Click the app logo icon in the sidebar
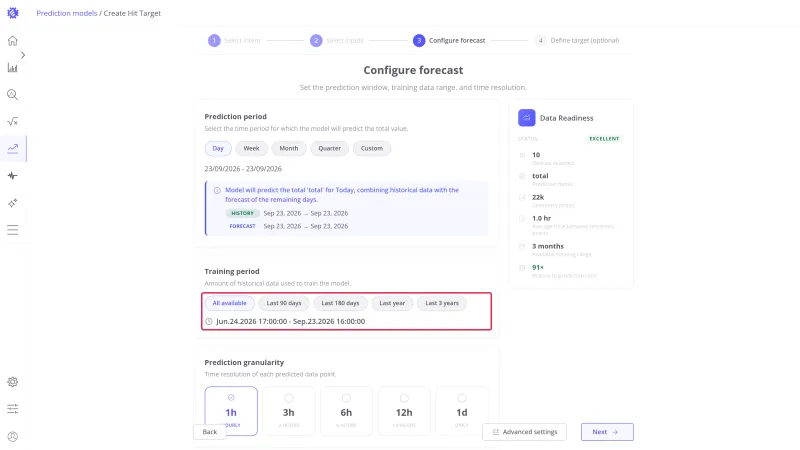 [13, 13]
